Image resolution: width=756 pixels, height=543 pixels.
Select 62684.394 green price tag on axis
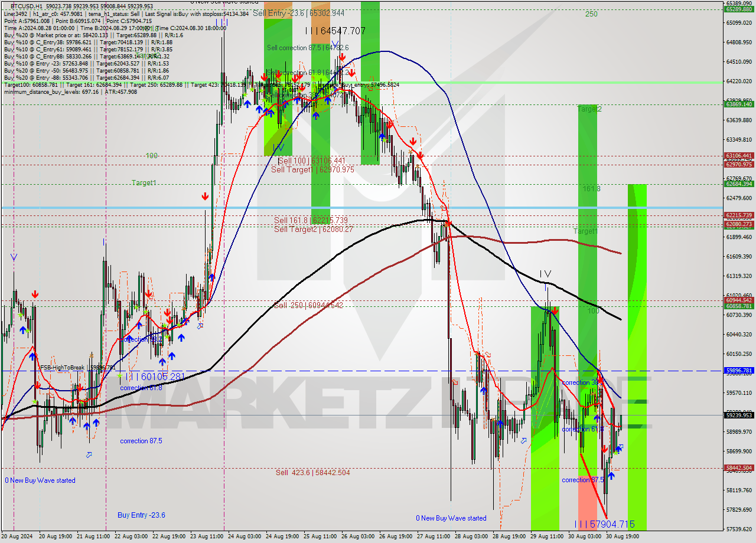[739, 184]
